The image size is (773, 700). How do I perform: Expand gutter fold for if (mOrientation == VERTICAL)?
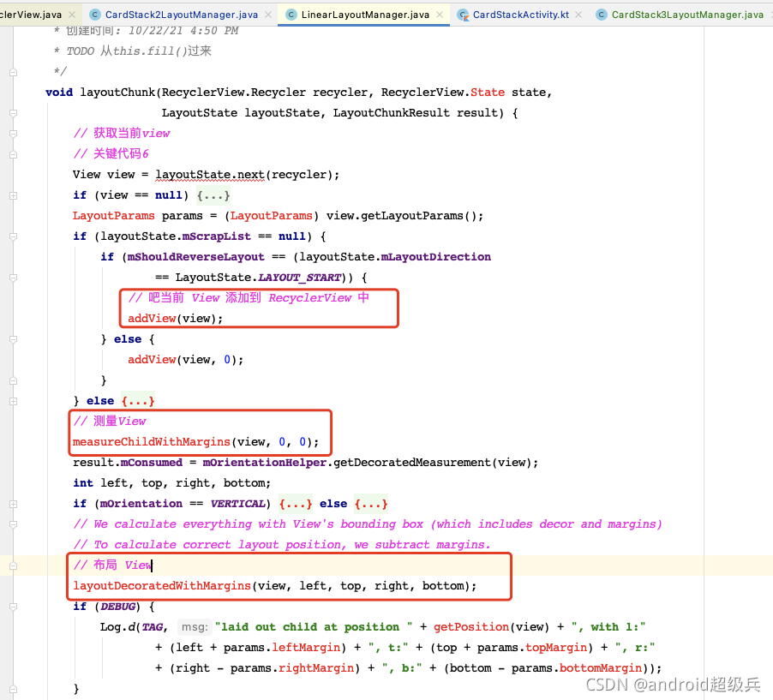click(x=14, y=505)
